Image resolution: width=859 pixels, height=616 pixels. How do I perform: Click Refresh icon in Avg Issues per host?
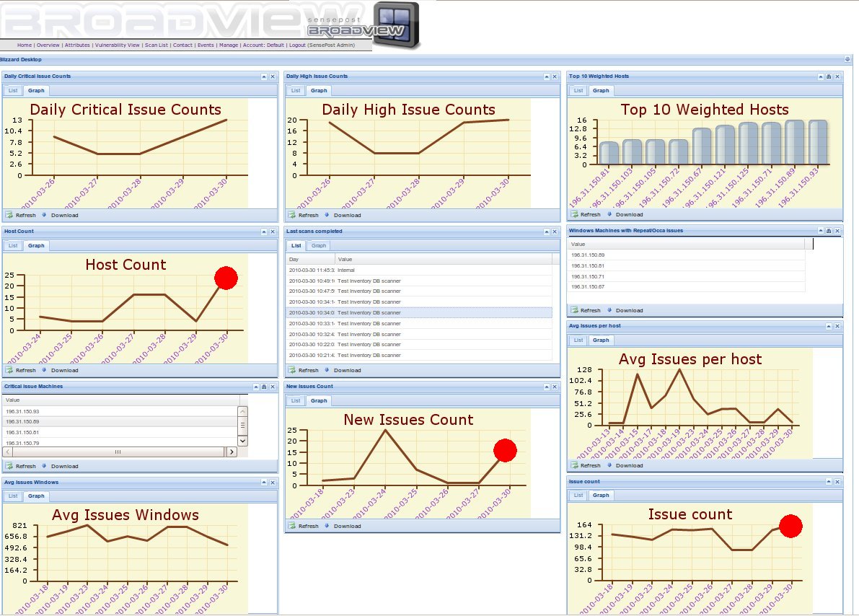575,465
